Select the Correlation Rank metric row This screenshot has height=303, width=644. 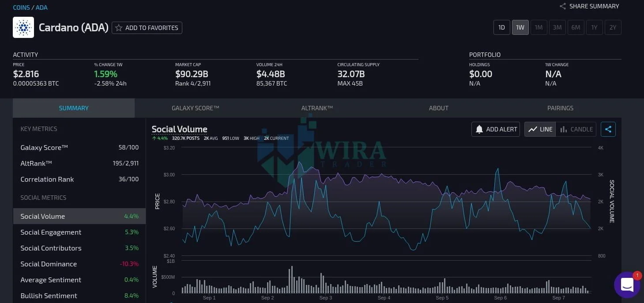click(x=79, y=179)
